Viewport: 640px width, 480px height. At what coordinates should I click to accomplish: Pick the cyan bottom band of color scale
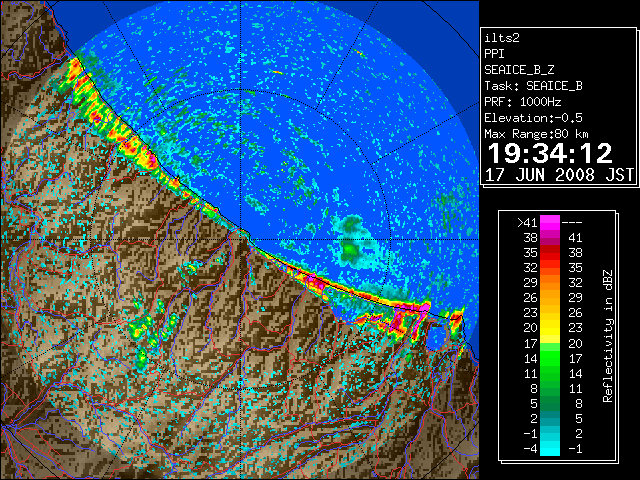550,449
